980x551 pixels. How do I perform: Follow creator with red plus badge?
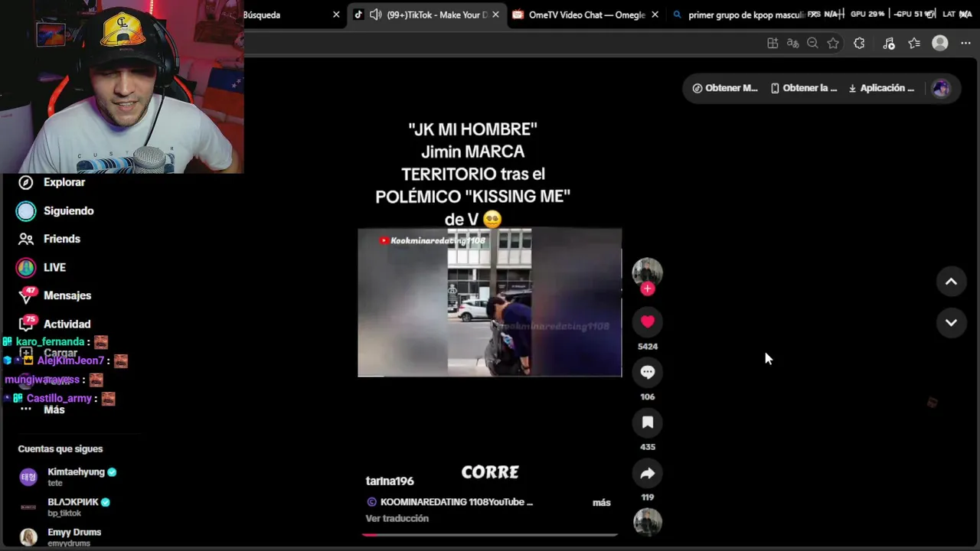click(648, 289)
